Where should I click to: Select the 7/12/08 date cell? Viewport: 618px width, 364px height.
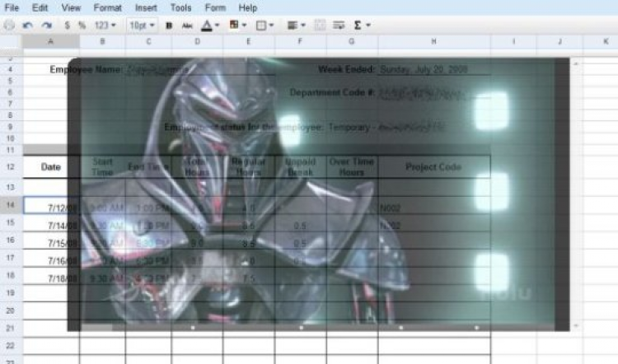(x=51, y=206)
